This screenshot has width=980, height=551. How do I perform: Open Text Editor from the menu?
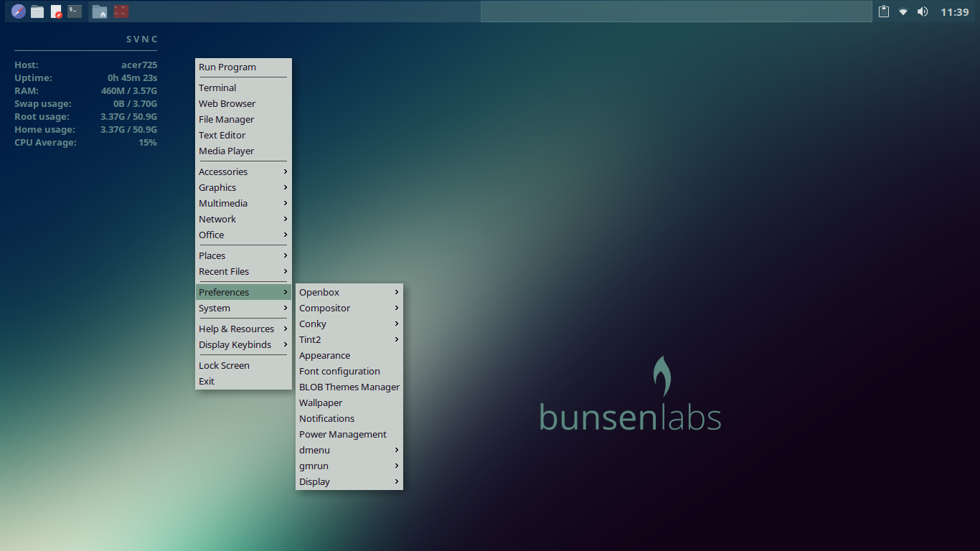243,136
